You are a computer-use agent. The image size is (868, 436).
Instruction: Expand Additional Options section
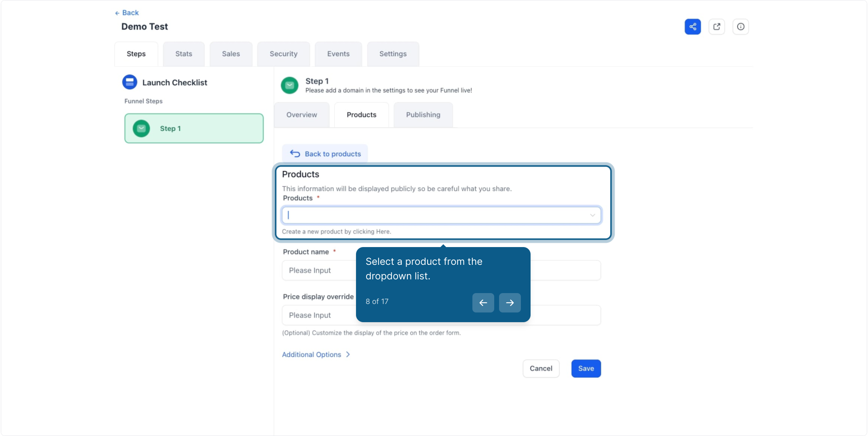pyautogui.click(x=316, y=354)
